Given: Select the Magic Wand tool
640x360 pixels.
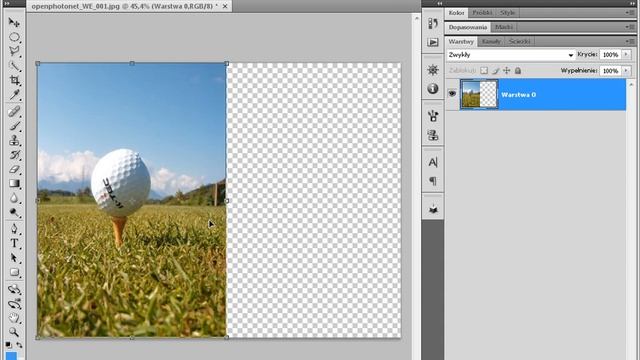Looking at the screenshot, I should click(x=14, y=66).
